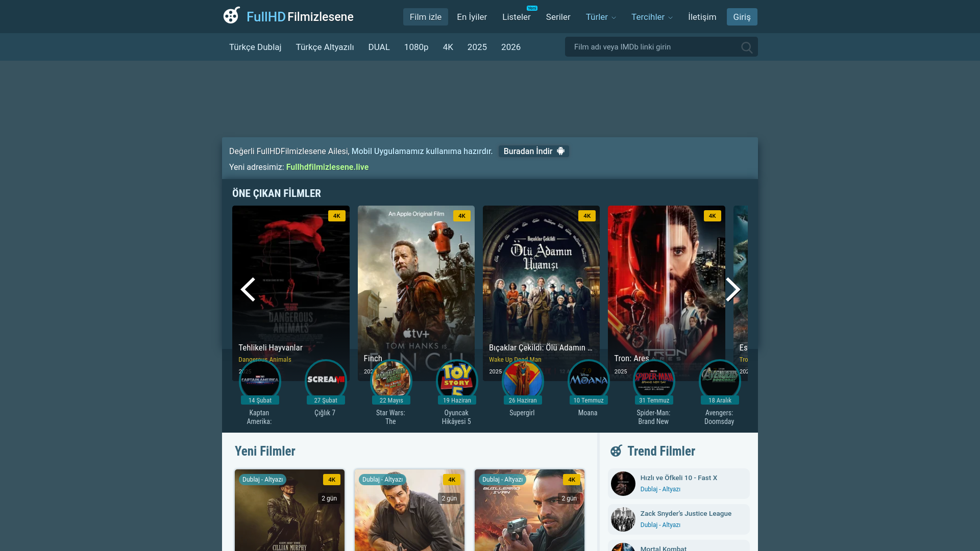Image resolution: width=980 pixels, height=551 pixels.
Task: Click the ÖNE ÇIKAN FİLMLER heading
Action: [x=277, y=193]
